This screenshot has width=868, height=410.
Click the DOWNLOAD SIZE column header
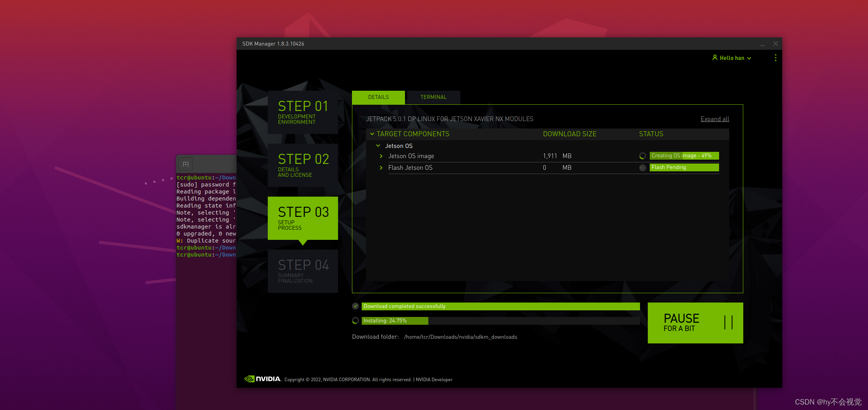pos(569,134)
